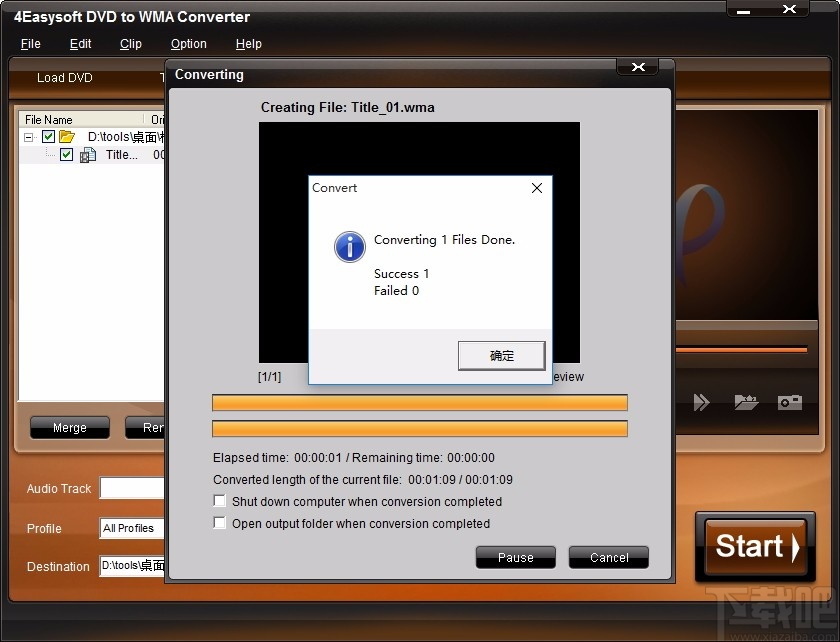Click the Destination path field
The width and height of the screenshot is (840, 642).
click(131, 566)
